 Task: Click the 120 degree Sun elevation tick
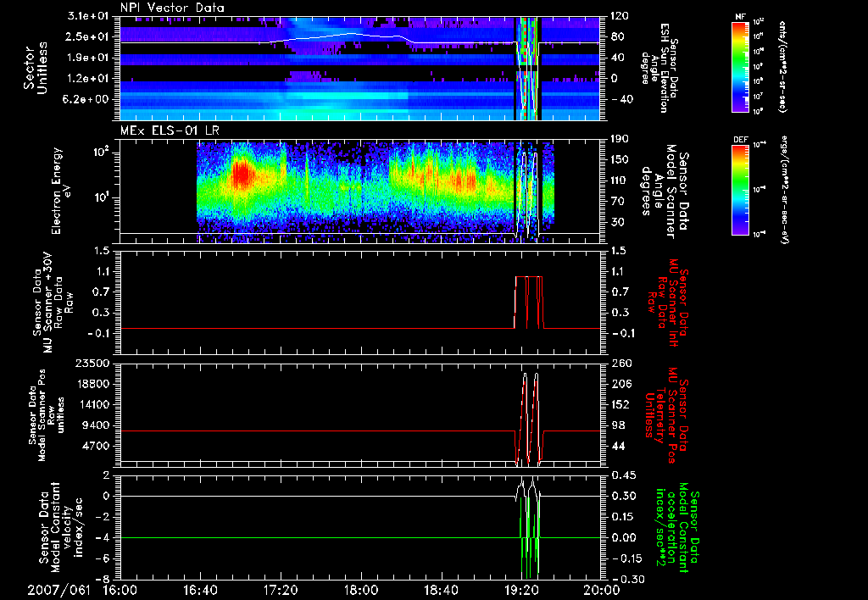(x=620, y=16)
